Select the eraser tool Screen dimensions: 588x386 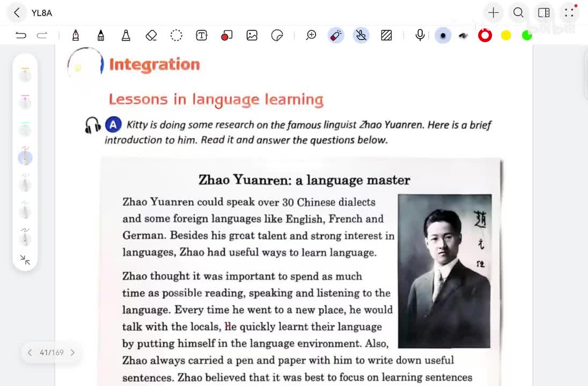point(151,35)
